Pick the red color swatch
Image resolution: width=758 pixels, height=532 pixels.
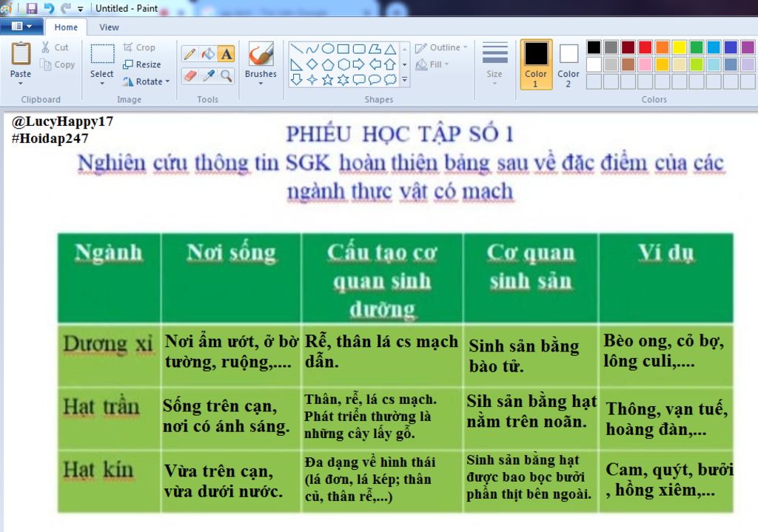[x=645, y=47]
